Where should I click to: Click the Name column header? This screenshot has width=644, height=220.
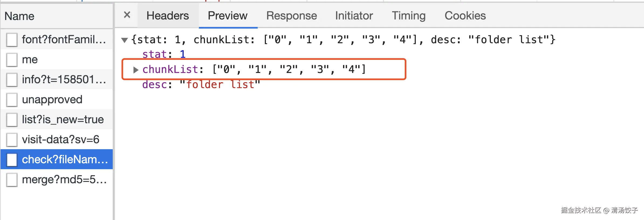click(x=19, y=16)
